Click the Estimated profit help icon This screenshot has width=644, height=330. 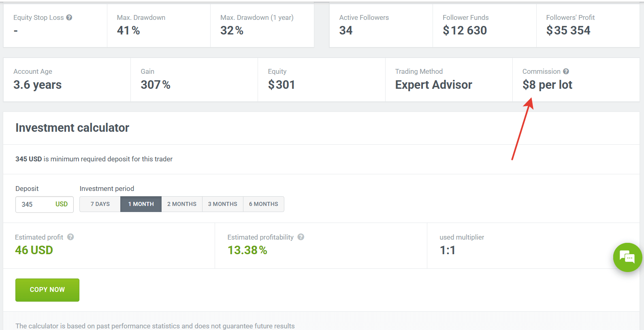pos(70,237)
